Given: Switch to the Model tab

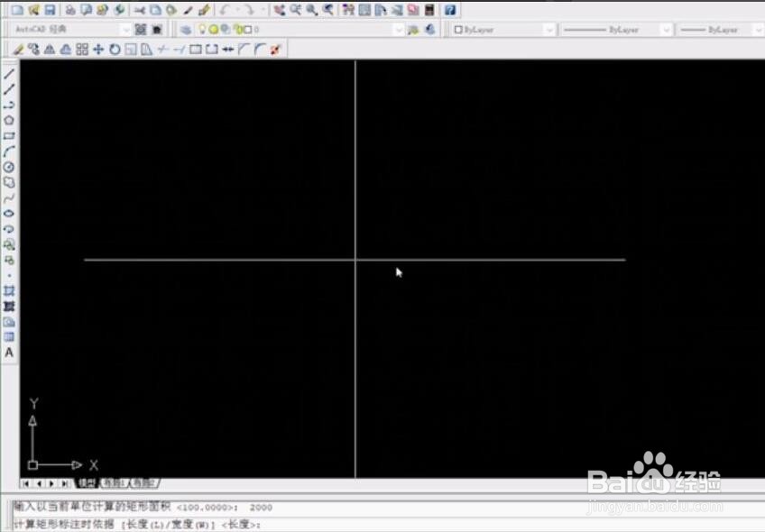Looking at the screenshot, I should (88, 483).
